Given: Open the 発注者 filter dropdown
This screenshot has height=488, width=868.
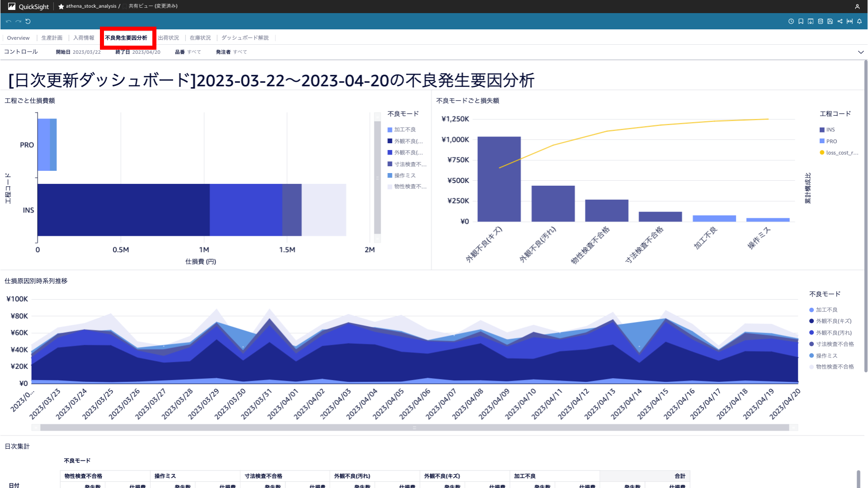Looking at the screenshot, I should coord(240,52).
